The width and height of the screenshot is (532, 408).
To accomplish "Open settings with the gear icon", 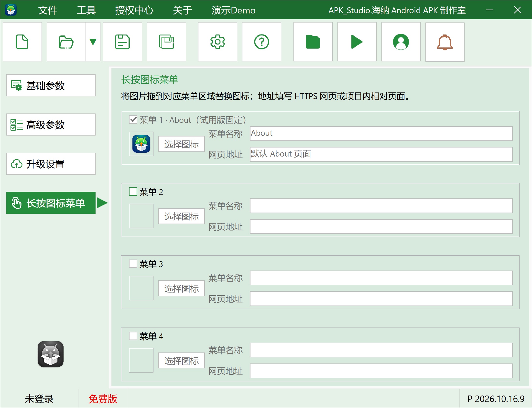I will pos(218,42).
